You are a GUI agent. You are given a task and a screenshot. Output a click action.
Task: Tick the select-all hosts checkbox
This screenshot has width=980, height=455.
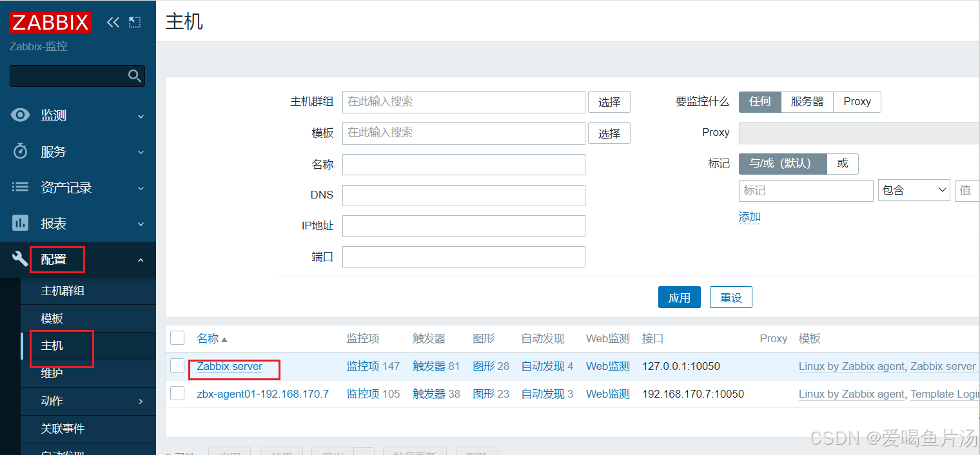177,338
